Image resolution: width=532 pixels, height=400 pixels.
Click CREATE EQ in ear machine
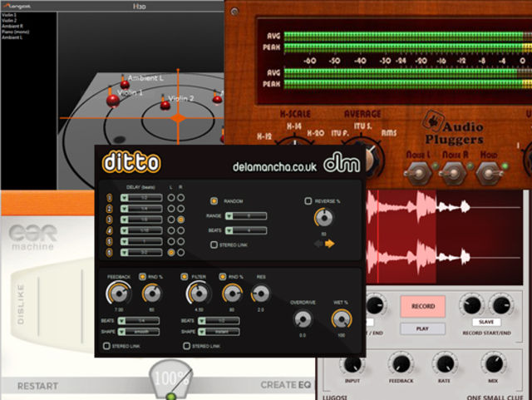[286, 385]
